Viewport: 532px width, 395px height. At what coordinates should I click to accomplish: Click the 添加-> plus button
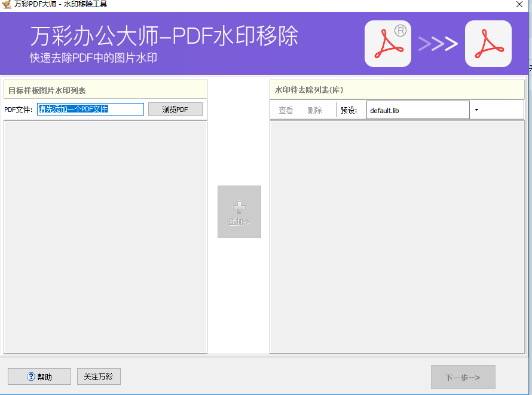239,212
